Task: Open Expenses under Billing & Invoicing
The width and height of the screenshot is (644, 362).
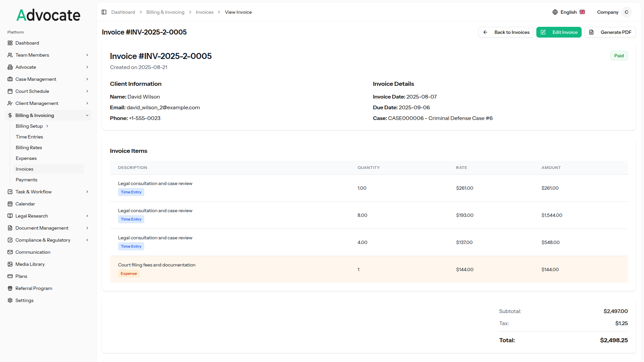Action: pos(26,158)
